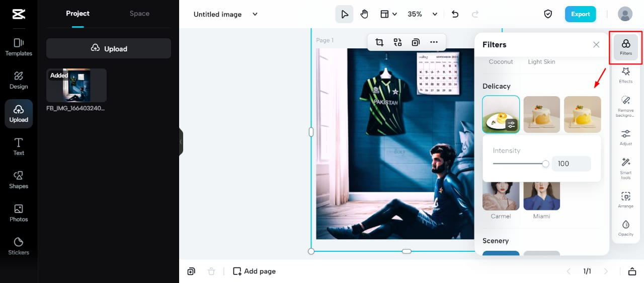Click the Page 1 label
Screen dimensions: 644x283
click(325, 40)
